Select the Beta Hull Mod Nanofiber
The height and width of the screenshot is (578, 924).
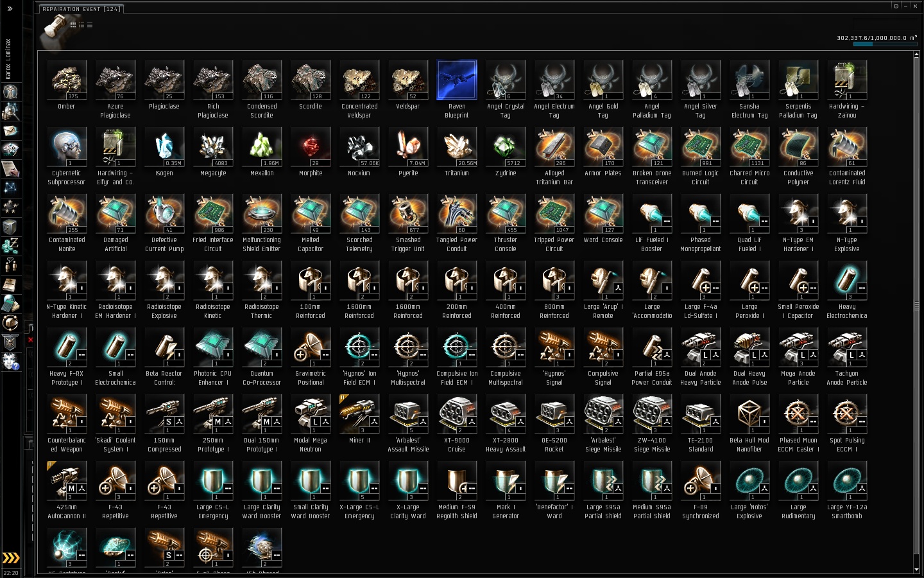[749, 424]
